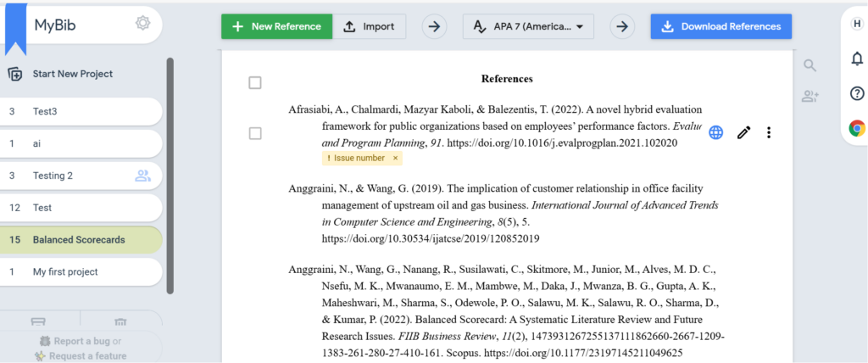868x363 pixels.
Task: Click arrow button before Download References
Action: pyautogui.click(x=623, y=26)
